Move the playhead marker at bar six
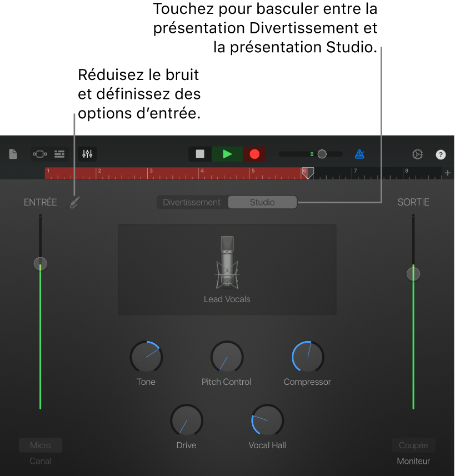This screenshot has width=455, height=476. coord(308,173)
